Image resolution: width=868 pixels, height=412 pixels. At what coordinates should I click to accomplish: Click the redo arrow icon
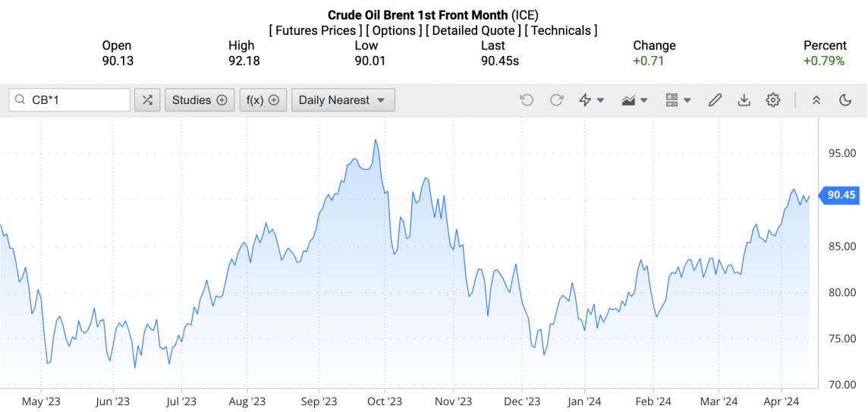[x=556, y=100]
